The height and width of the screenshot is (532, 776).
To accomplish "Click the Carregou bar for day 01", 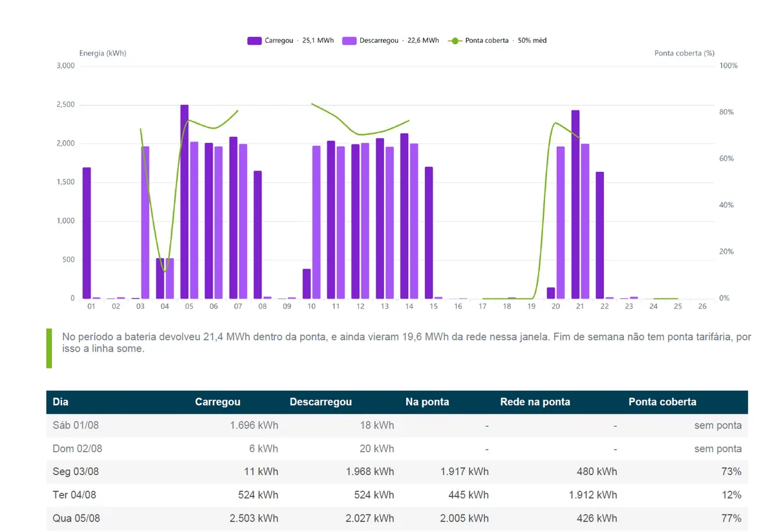I will click(x=87, y=233).
